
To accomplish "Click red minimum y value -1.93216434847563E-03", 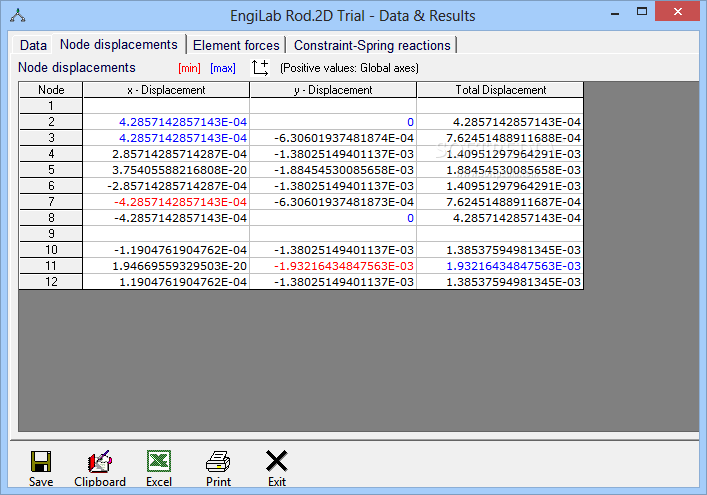I will [333, 266].
